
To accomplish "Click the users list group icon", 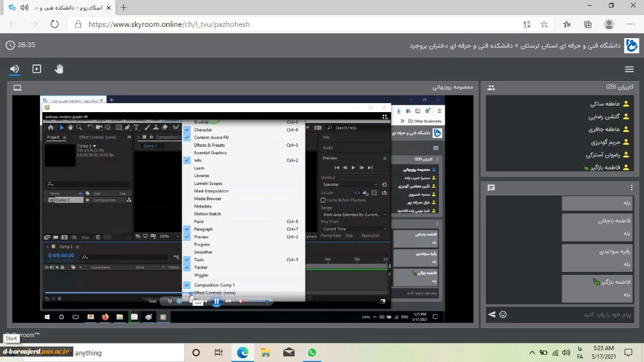I will coord(491,87).
